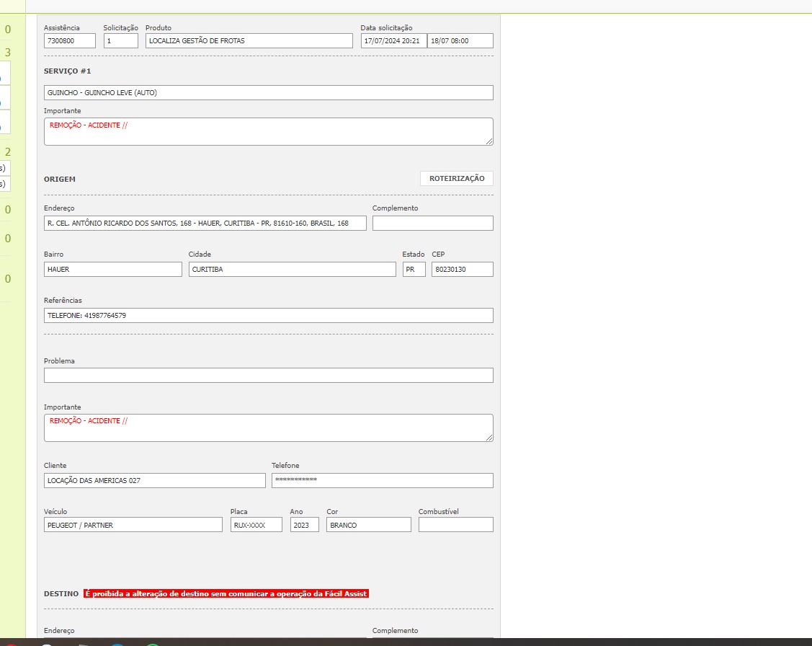Click the Solicitação number field

(x=120, y=41)
